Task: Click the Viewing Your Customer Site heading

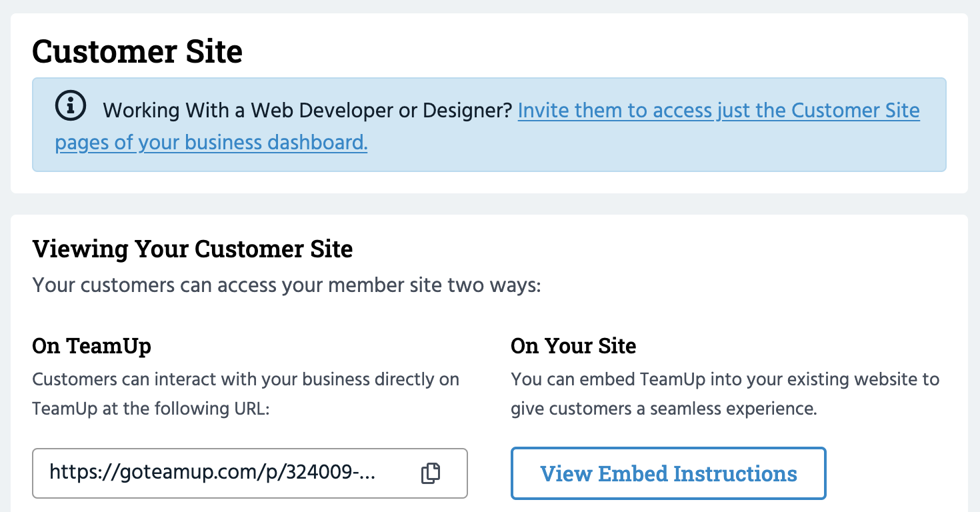Action: coord(192,249)
